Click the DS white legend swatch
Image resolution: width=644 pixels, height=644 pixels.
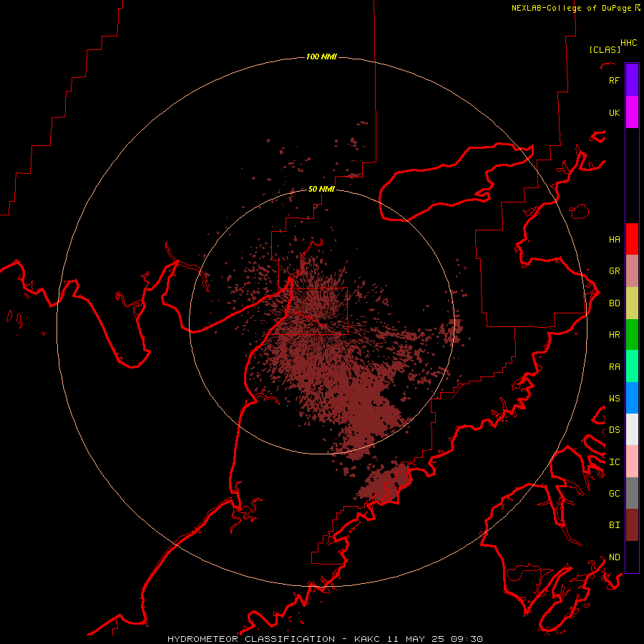click(632, 429)
